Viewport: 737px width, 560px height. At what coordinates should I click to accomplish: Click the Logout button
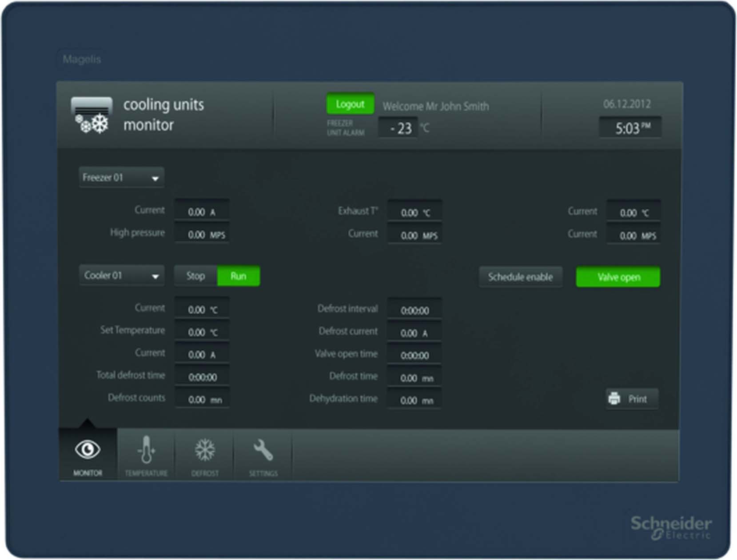350,104
